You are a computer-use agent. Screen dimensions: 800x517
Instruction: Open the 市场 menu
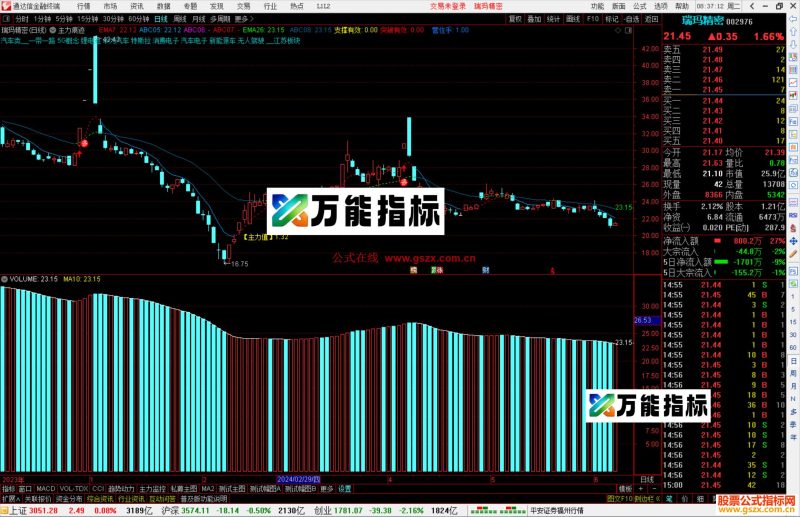pyautogui.click(x=110, y=6)
